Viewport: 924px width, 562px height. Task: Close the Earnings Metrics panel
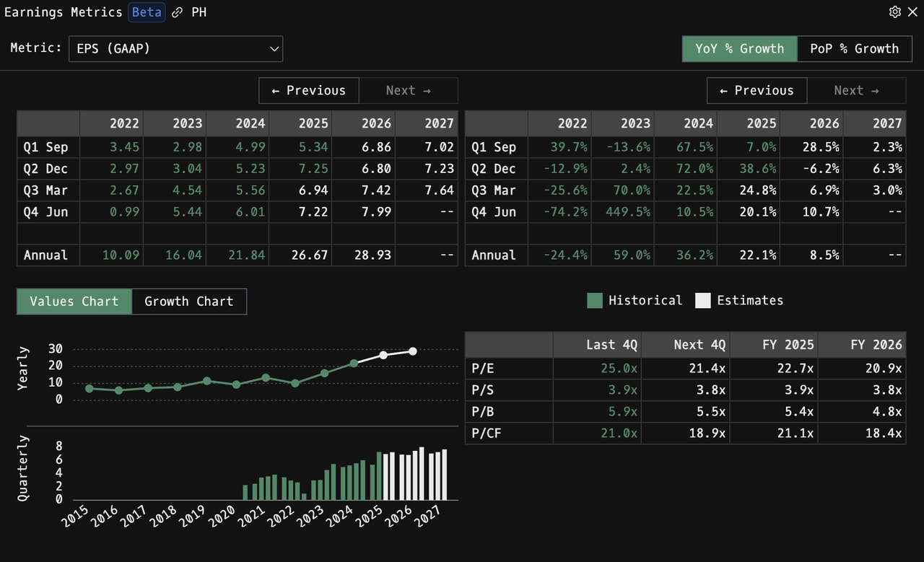tap(912, 12)
